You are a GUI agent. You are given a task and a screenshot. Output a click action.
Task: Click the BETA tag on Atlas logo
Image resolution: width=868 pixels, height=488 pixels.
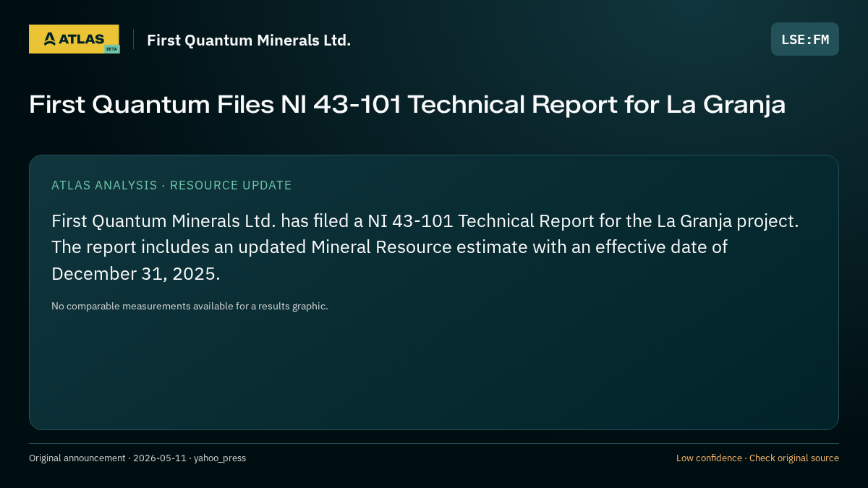coord(111,49)
